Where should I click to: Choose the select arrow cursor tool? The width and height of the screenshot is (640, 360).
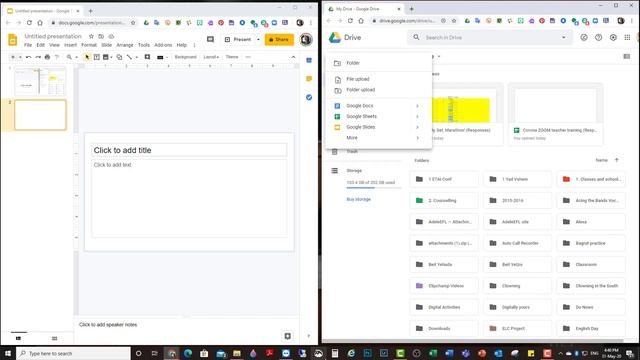87,57
